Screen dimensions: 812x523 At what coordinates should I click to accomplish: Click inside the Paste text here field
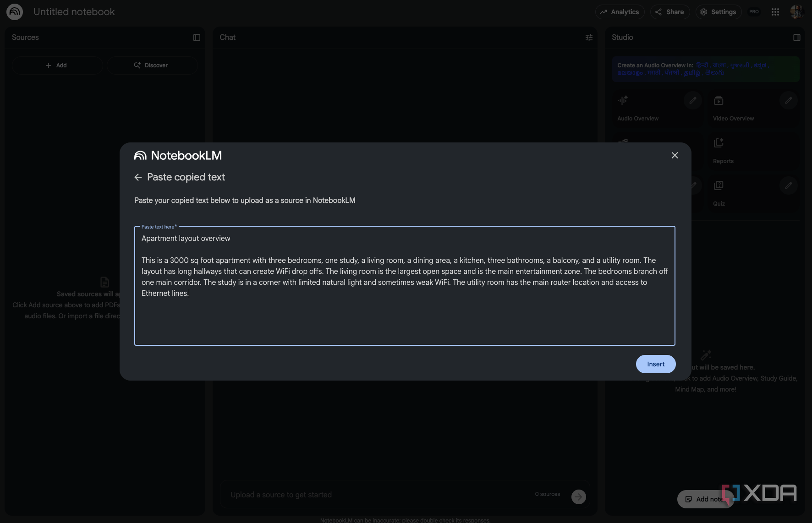405,286
